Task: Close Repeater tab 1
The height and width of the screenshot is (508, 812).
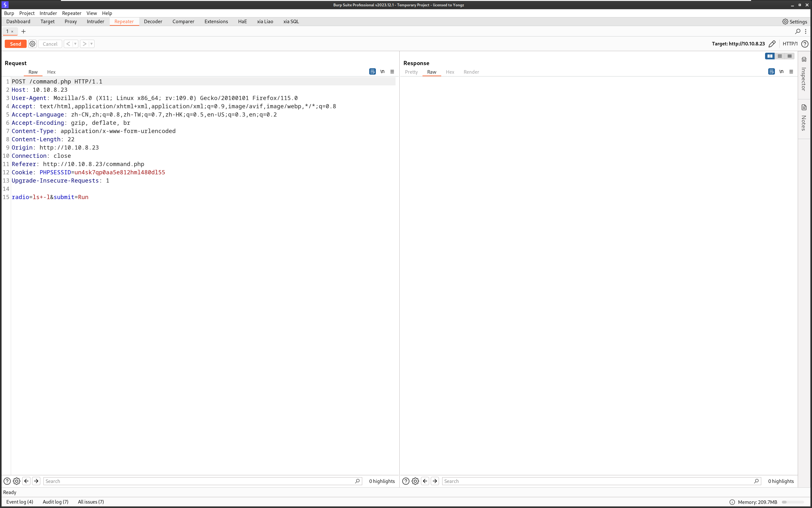Action: [12, 31]
